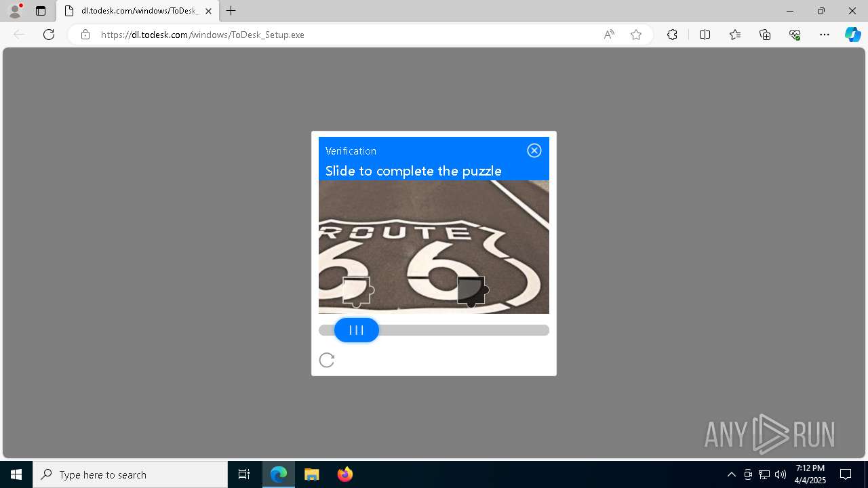868x488 pixels.
Task: Open the network tray icon
Action: (764, 474)
